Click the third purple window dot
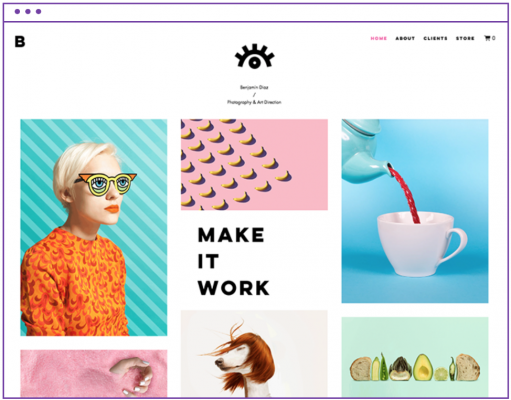This screenshot has width=511, height=400. (39, 12)
